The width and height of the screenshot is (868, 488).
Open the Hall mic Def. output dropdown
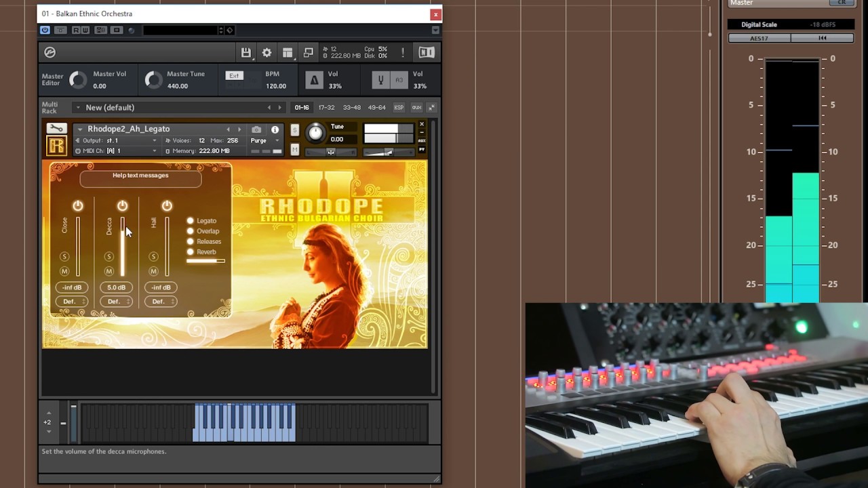161,301
